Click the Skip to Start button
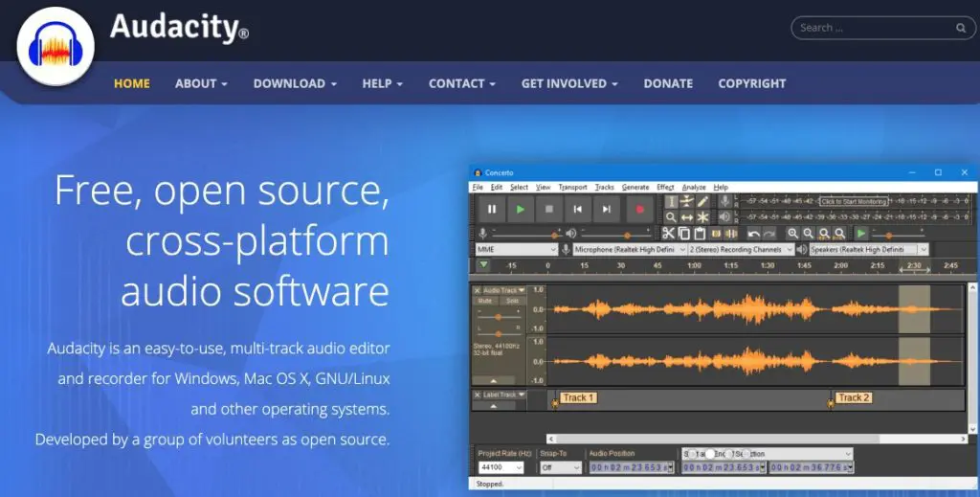 point(578,209)
